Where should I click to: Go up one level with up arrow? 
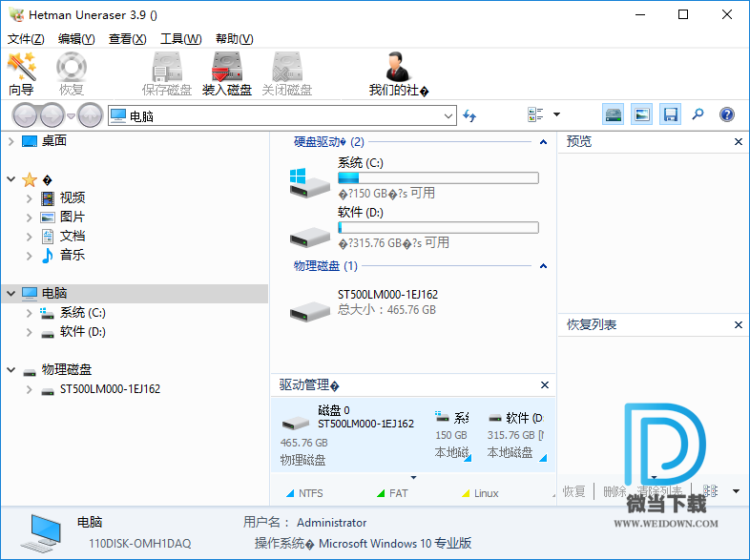(x=90, y=115)
